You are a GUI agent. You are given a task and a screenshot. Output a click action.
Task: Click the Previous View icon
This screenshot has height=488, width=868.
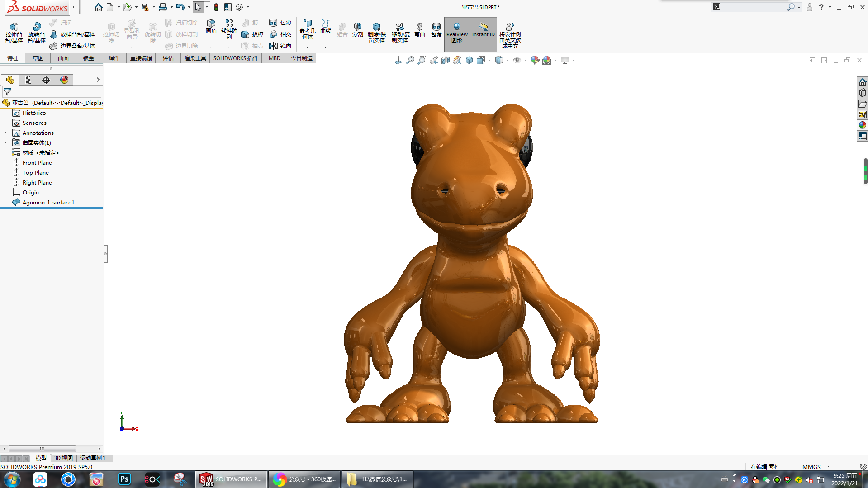coord(434,60)
